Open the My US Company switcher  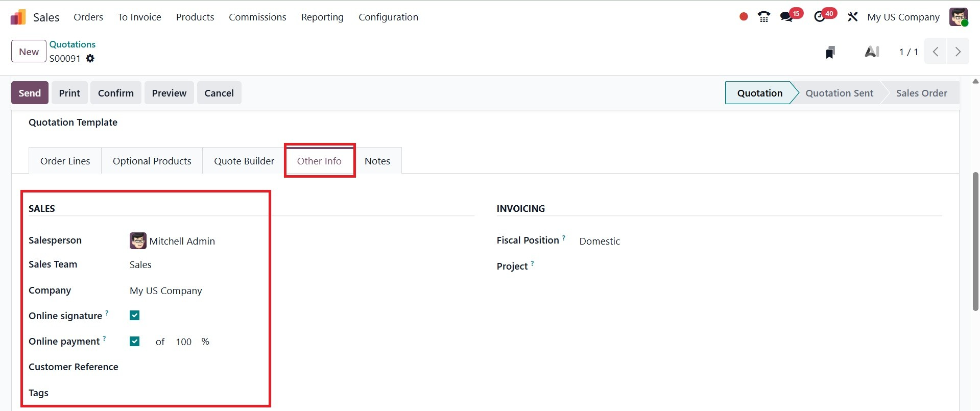(903, 17)
